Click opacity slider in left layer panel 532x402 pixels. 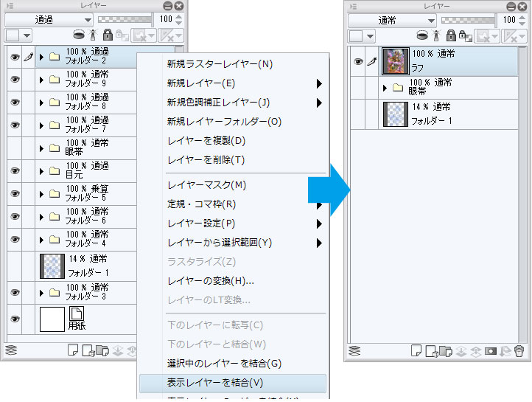pyautogui.click(x=125, y=20)
